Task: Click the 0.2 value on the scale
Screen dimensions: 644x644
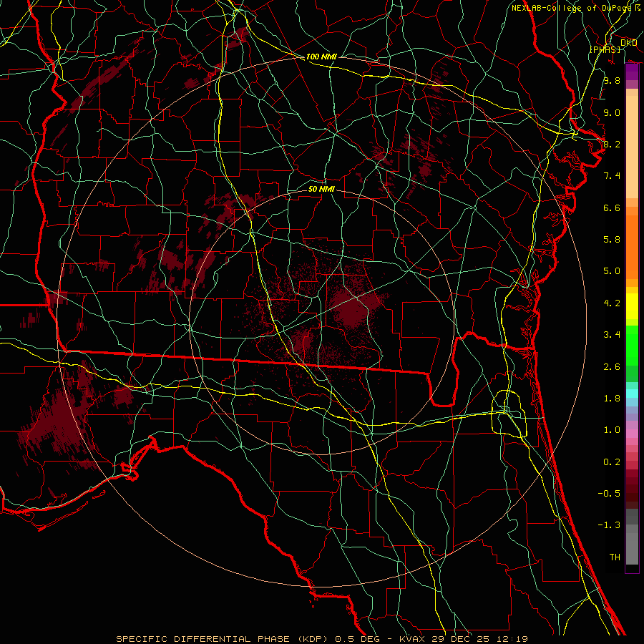Action: [x=612, y=462]
